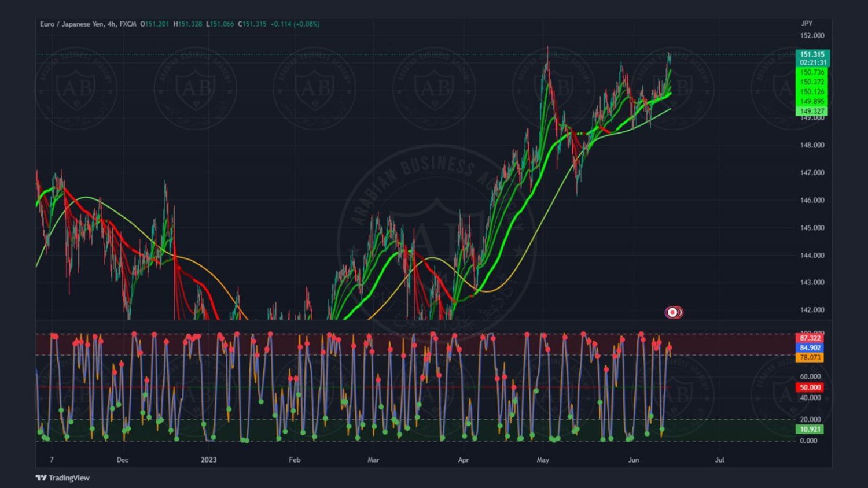
Task: Click the Mar label on time axis
Action: click(x=373, y=460)
